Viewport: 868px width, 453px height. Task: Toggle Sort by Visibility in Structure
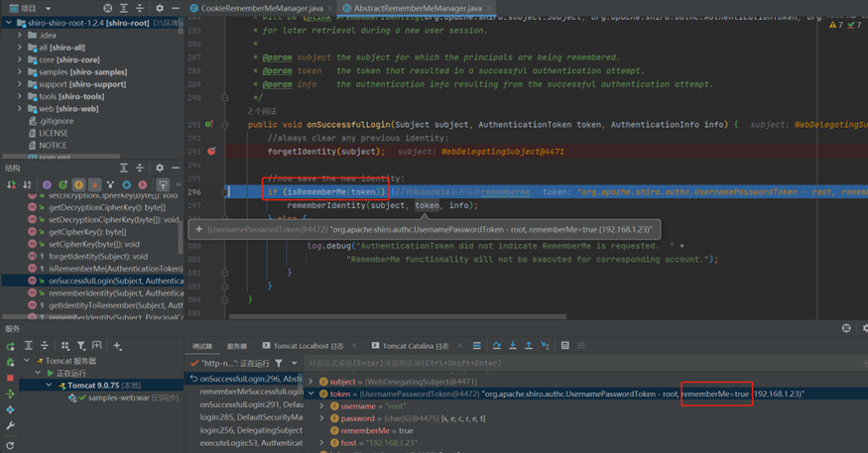point(11,184)
